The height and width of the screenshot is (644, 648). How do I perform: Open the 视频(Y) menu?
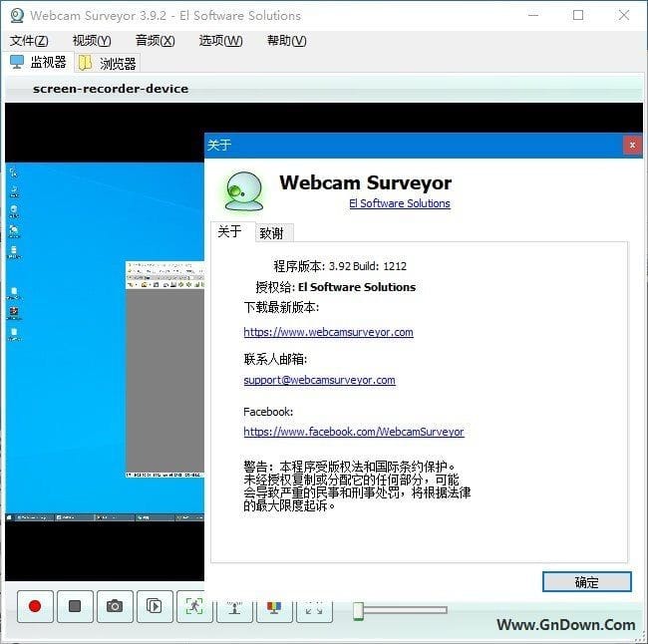tap(92, 41)
